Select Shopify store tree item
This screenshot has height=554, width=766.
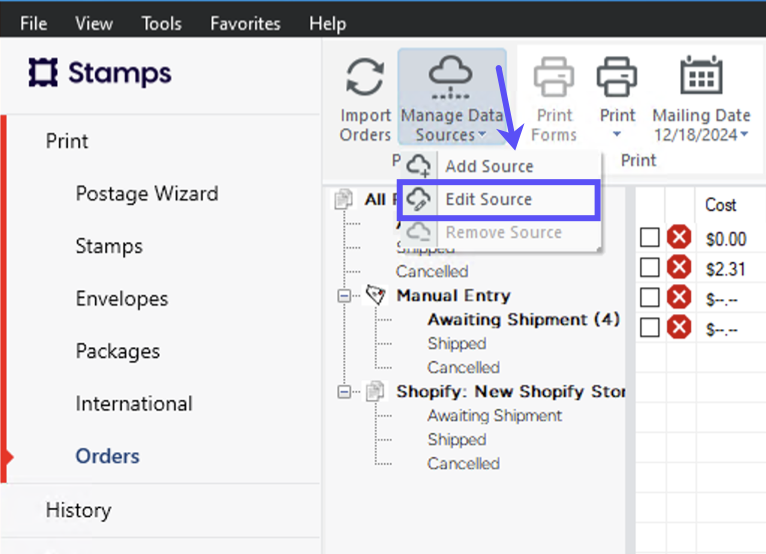(x=511, y=392)
